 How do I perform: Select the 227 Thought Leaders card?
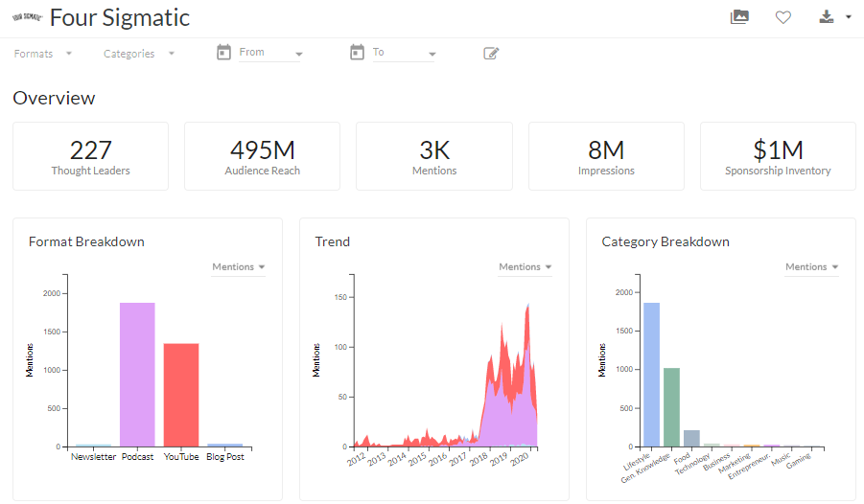(90, 156)
